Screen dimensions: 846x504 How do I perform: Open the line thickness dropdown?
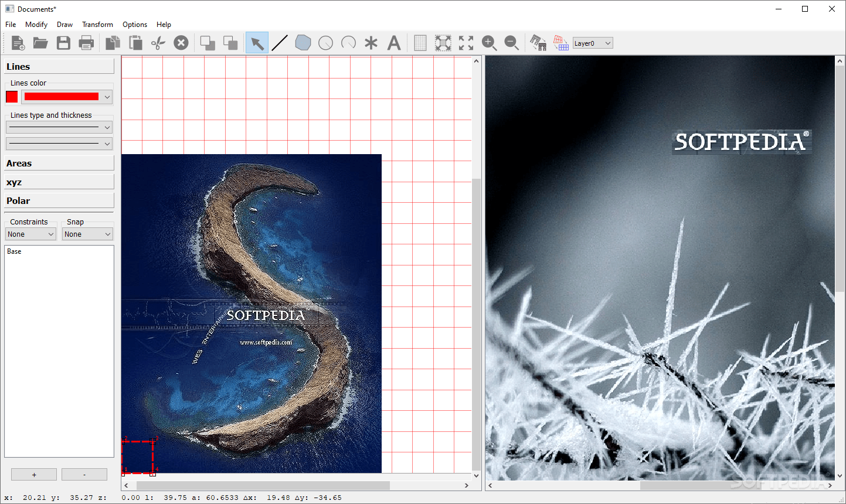pos(59,144)
